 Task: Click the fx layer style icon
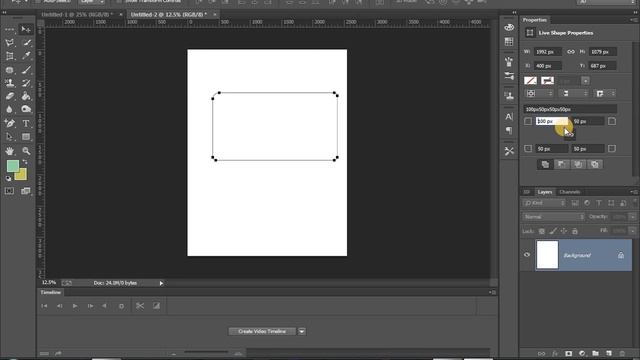pyautogui.click(x=555, y=353)
